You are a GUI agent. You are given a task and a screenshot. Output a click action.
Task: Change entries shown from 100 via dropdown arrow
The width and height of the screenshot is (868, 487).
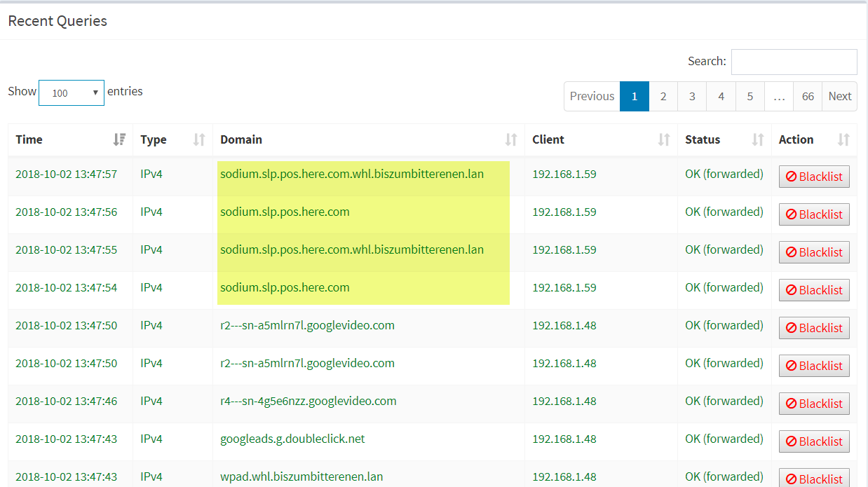point(97,92)
